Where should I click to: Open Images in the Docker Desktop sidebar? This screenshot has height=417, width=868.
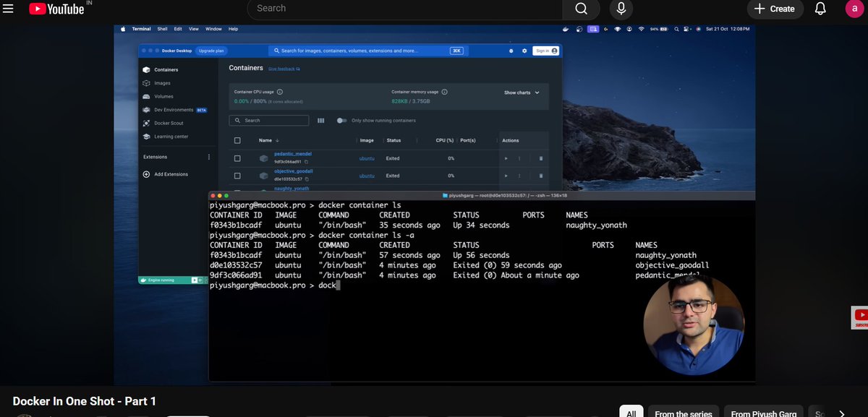click(x=157, y=83)
